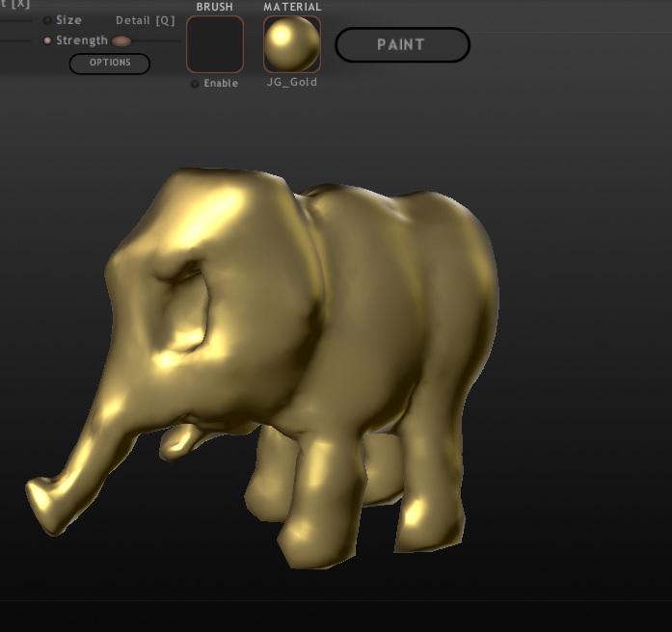Viewport: 672px width, 632px height.
Task: Enable the brush texture toggle
Action: [195, 84]
